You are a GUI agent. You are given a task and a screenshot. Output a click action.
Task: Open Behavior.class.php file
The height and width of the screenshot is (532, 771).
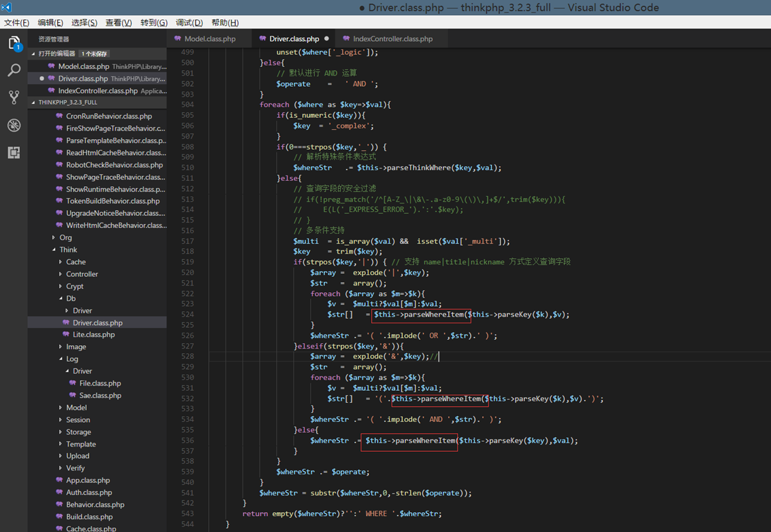97,504
